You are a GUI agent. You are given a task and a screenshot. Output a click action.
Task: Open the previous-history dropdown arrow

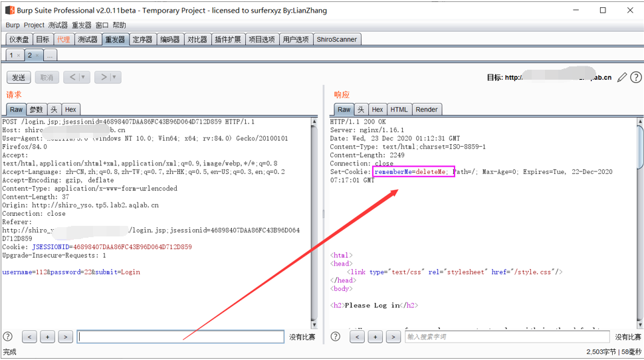84,77
